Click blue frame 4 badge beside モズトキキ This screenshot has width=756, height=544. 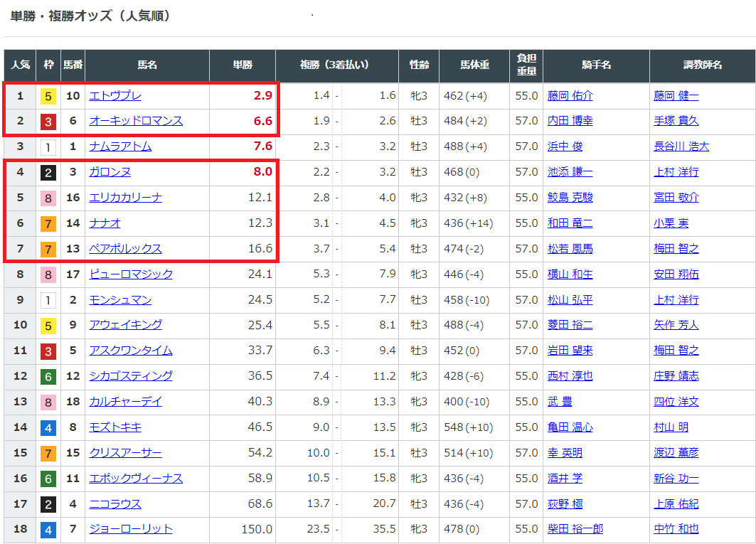pos(48,427)
